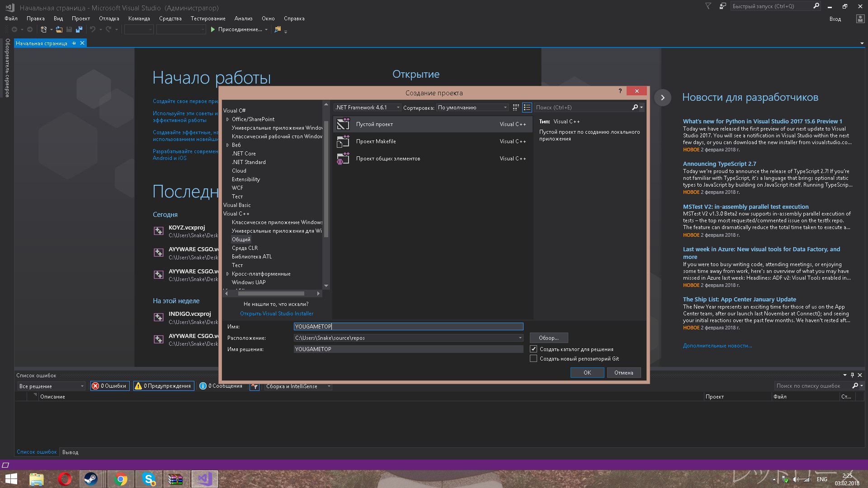Click the round next arrow beside developer news
The height and width of the screenshot is (488, 868).
(x=662, y=98)
